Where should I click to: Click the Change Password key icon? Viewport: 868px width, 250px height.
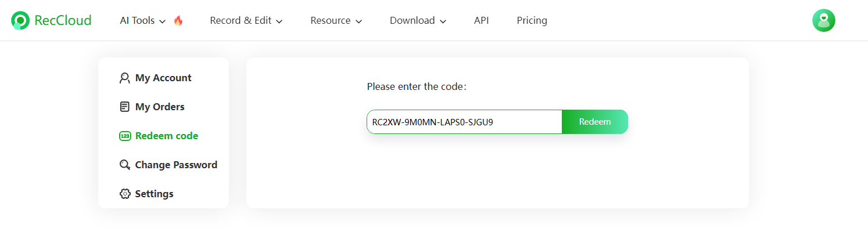click(x=124, y=165)
